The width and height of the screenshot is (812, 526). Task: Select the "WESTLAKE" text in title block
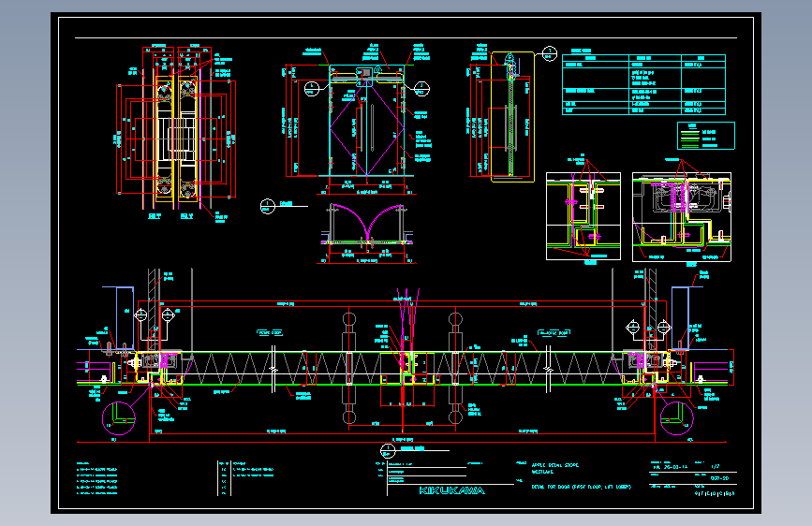pos(542,472)
